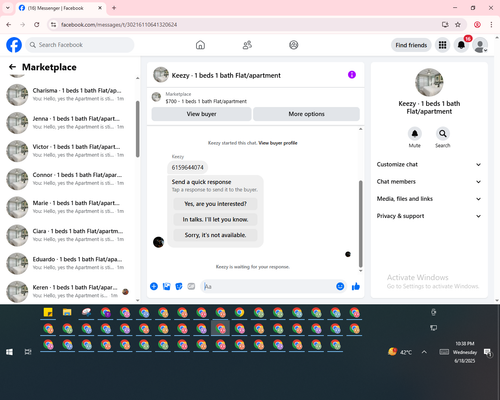
Task: Click the Find friends button
Action: pyautogui.click(x=411, y=45)
